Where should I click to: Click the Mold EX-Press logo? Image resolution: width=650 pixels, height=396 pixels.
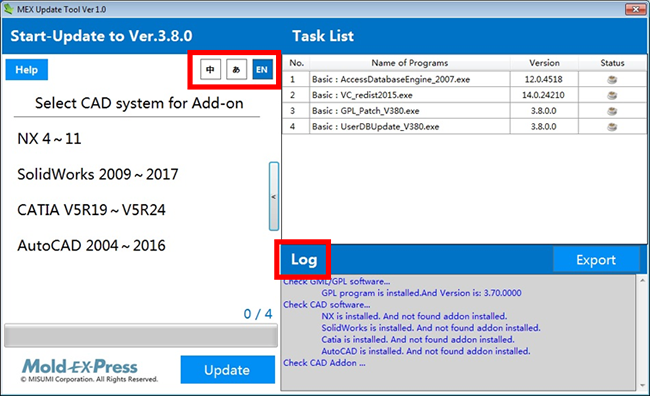[x=80, y=367]
